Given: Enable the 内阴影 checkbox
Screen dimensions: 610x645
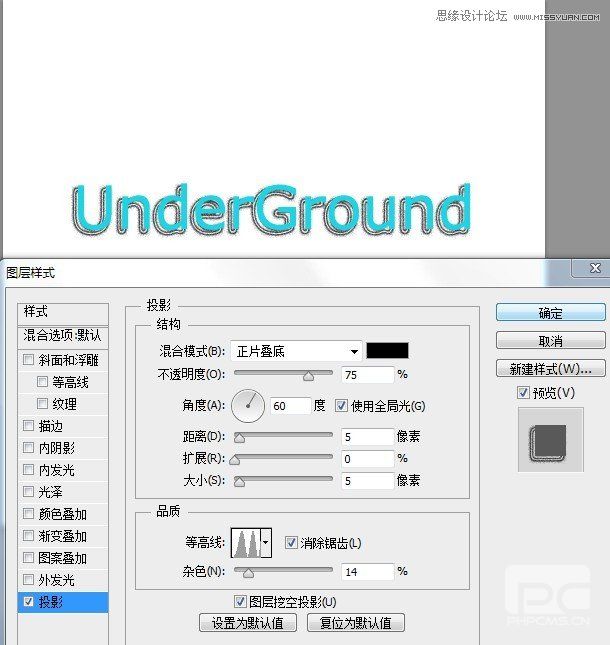Looking at the screenshot, I should 28,448.
